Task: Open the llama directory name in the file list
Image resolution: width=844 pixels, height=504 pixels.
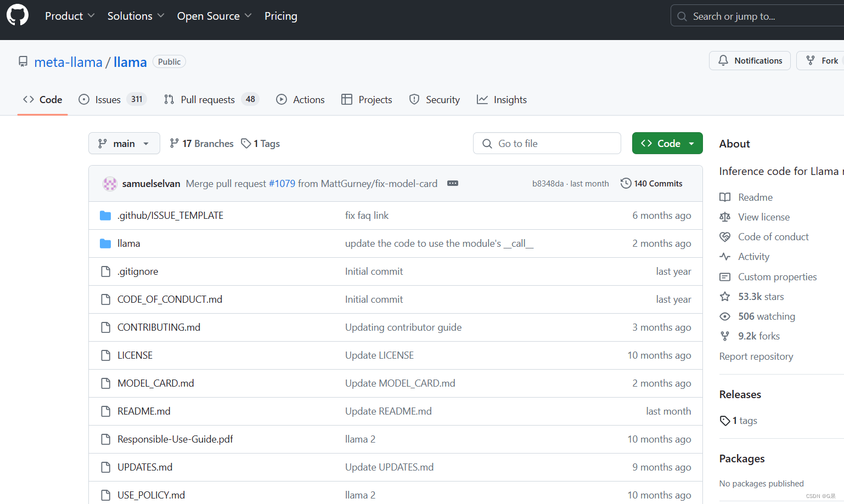Action: coord(129,243)
